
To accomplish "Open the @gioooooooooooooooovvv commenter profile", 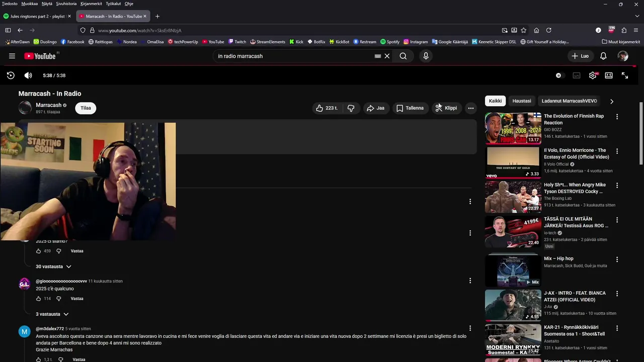I will tap(61, 281).
